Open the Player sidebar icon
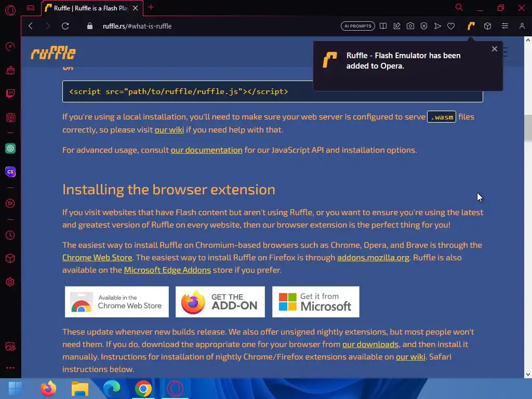 tap(10, 204)
